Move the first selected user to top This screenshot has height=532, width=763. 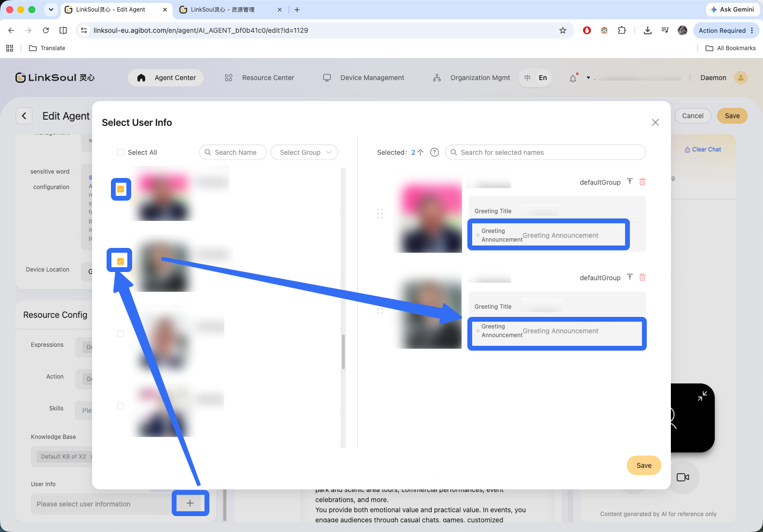(630, 182)
